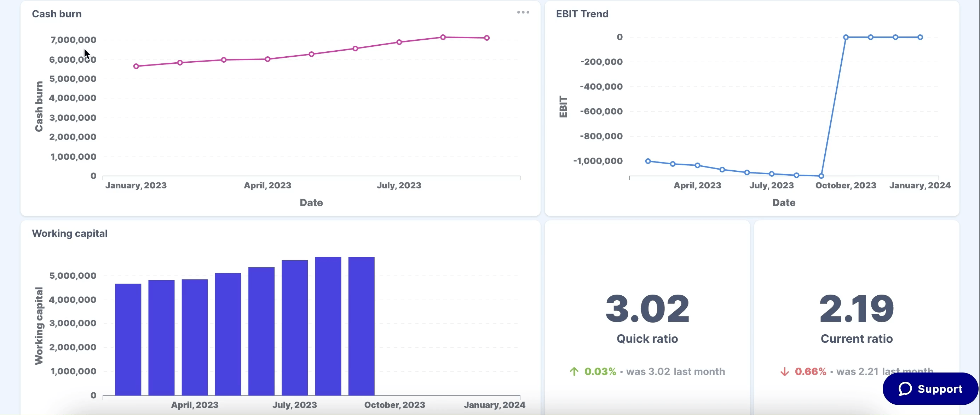This screenshot has width=980, height=415.
Task: Click the July, 2023 Cash burn data point
Action: (x=399, y=42)
